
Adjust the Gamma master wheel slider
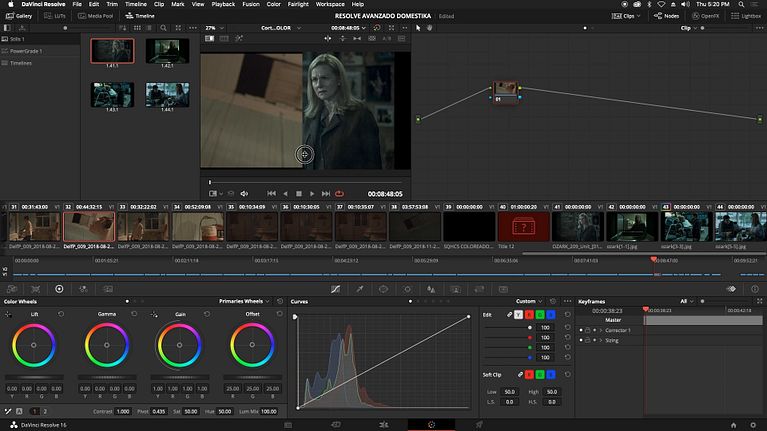pos(107,377)
